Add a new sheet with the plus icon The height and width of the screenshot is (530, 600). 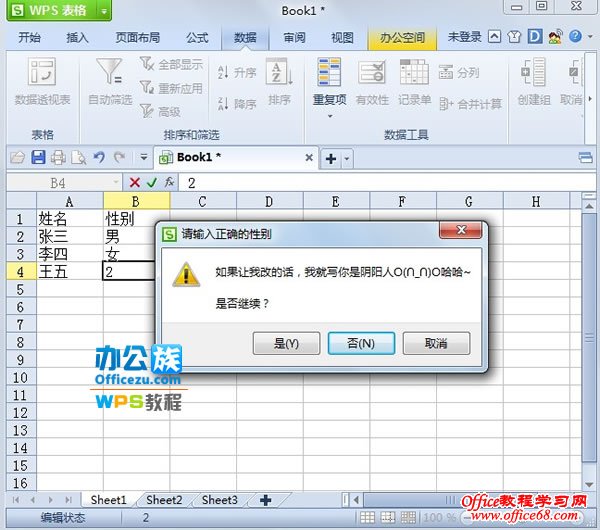pos(266,500)
